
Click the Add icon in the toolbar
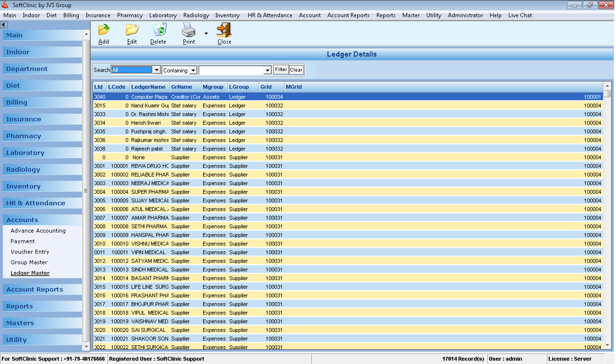(103, 33)
